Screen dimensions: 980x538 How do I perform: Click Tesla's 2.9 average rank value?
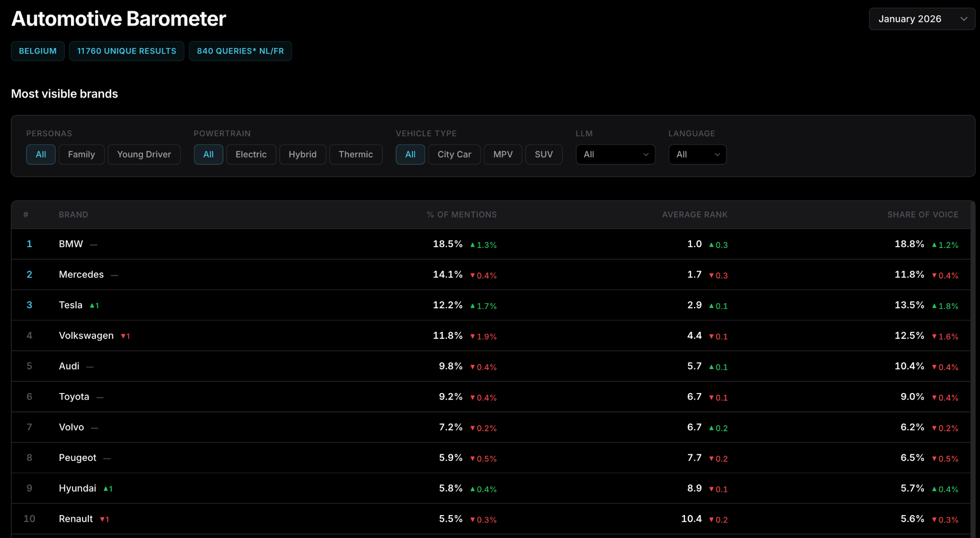694,305
